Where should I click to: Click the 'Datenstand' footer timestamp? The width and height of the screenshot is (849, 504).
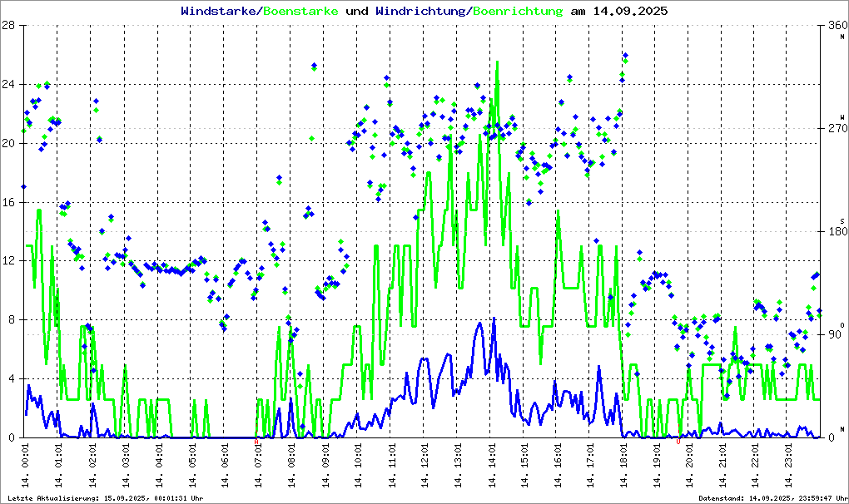[x=772, y=498]
